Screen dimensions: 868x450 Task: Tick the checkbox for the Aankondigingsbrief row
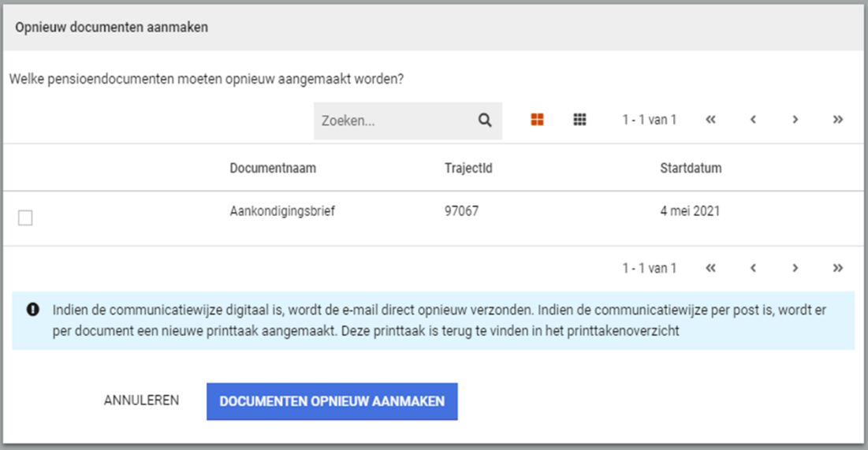(x=25, y=218)
